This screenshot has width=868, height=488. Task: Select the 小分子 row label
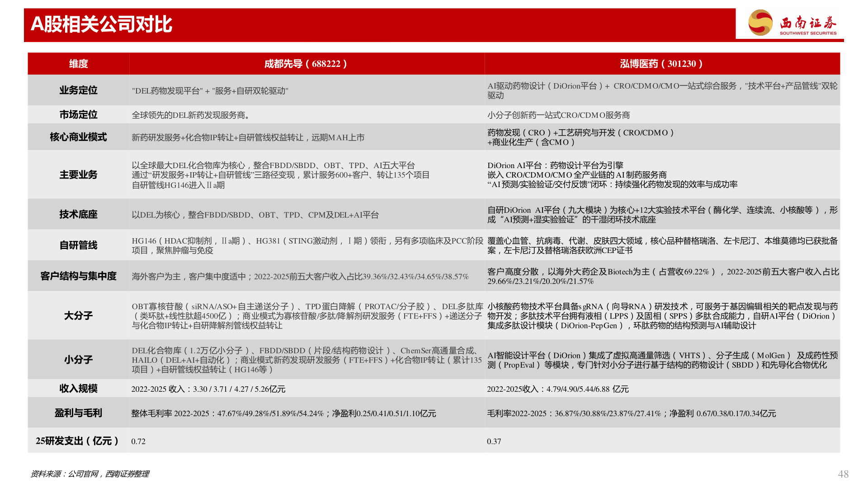point(78,360)
